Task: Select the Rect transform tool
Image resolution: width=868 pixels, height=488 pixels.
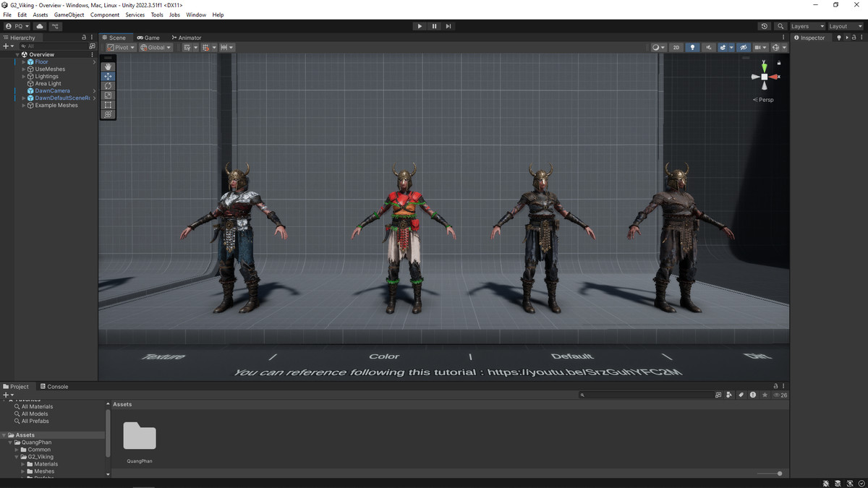Action: pos(108,105)
